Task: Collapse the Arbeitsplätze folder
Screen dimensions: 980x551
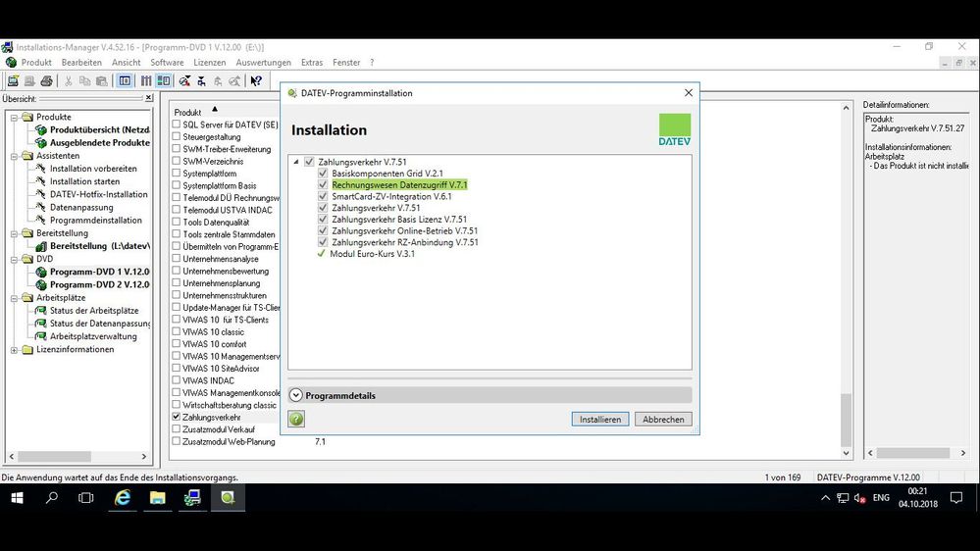Action: point(14,298)
